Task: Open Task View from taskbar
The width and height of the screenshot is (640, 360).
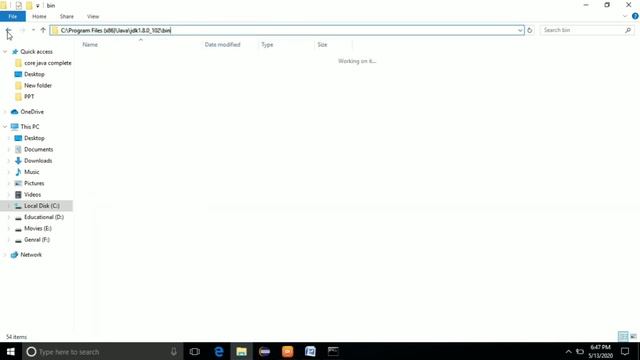Action: pyautogui.click(x=195, y=351)
